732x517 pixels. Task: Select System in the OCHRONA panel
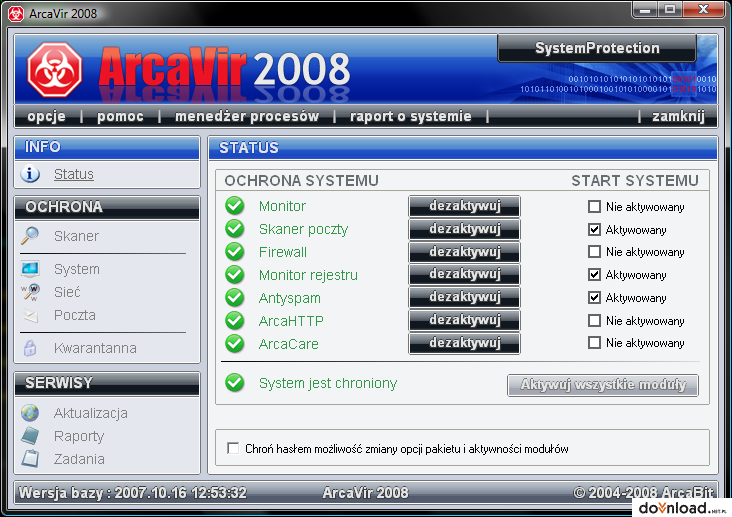(77, 269)
